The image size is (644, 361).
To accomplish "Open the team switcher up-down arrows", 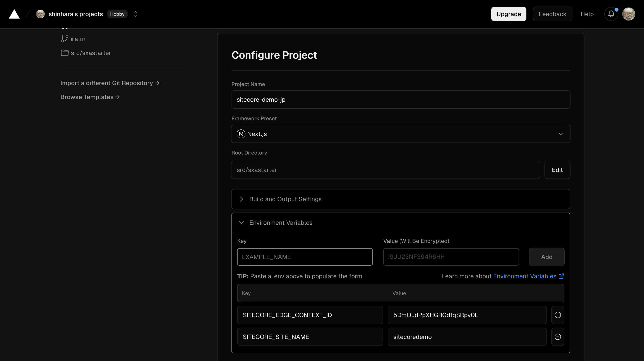I will (x=135, y=14).
